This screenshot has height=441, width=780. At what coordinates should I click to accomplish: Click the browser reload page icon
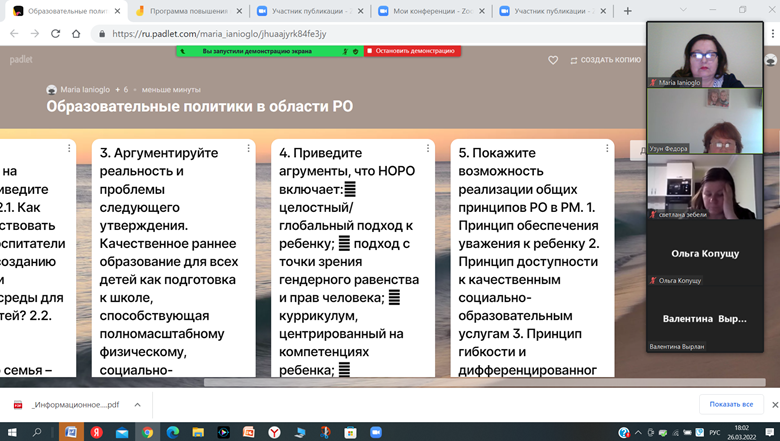click(55, 33)
